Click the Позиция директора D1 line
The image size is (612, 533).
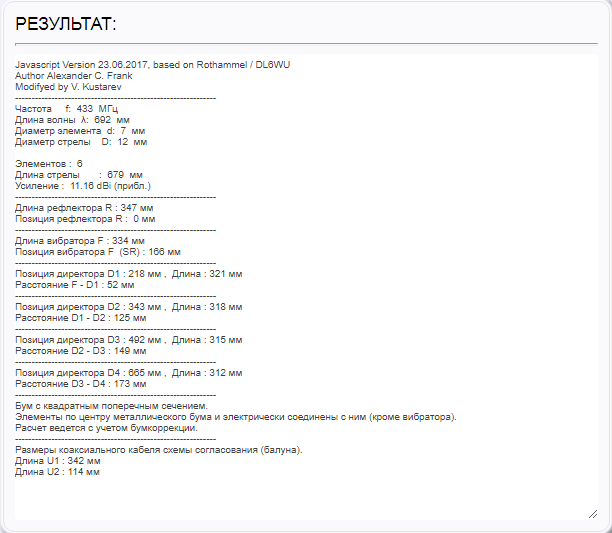pyautogui.click(x=129, y=273)
